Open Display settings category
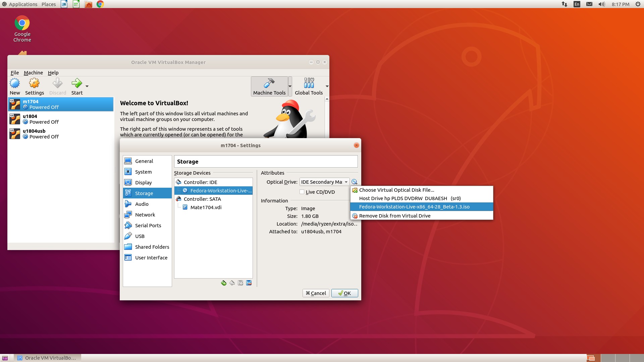This screenshot has height=362, width=644. click(x=147, y=183)
